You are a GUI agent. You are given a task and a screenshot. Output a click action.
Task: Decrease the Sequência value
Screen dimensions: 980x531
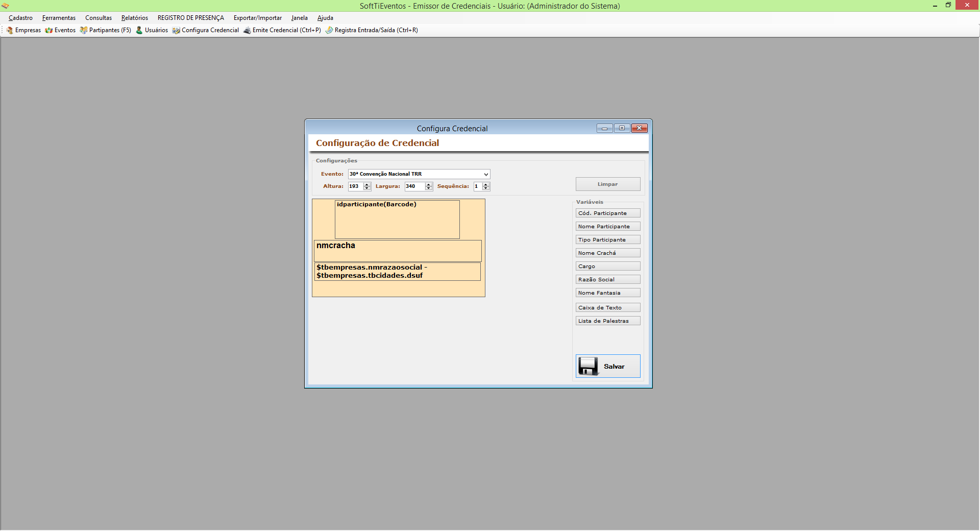[486, 188]
